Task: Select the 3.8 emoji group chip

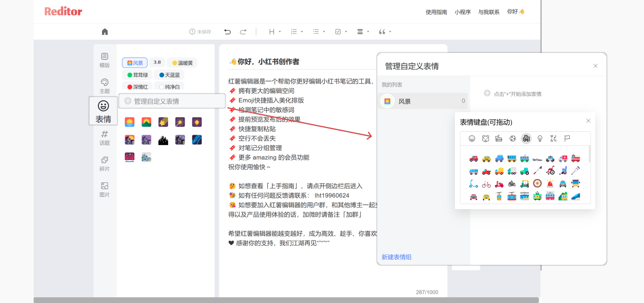Action: (x=157, y=62)
